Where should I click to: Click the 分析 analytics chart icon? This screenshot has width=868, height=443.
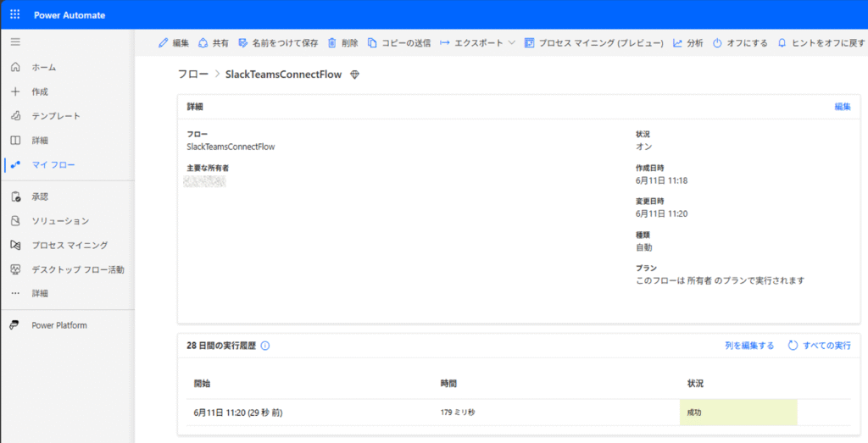(677, 42)
